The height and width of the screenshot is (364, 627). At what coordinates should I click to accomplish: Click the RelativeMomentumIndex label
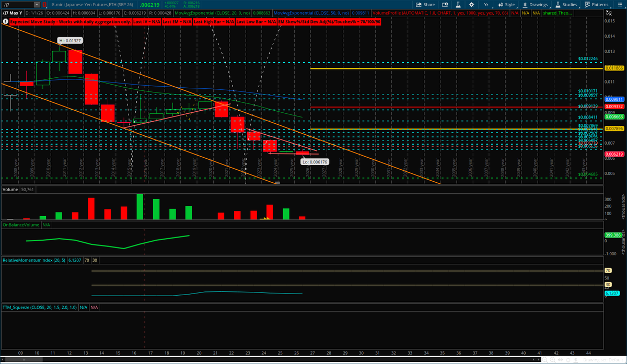tap(34, 260)
